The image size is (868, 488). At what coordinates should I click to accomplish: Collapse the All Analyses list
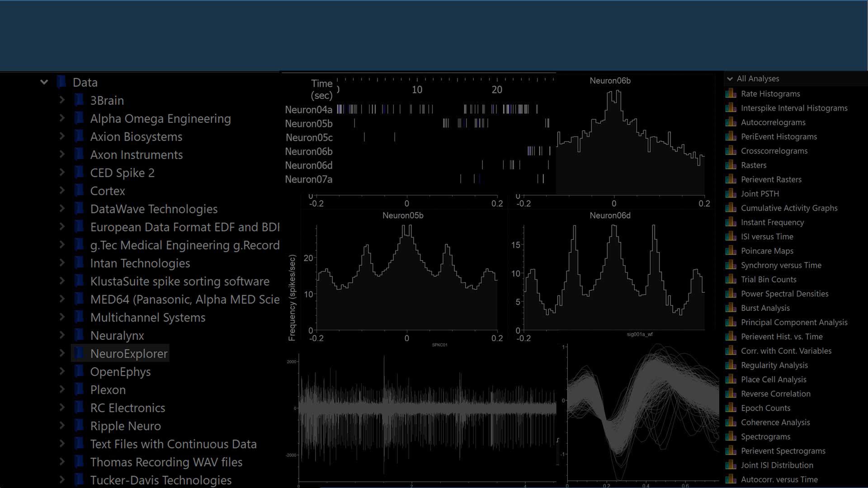(730, 79)
